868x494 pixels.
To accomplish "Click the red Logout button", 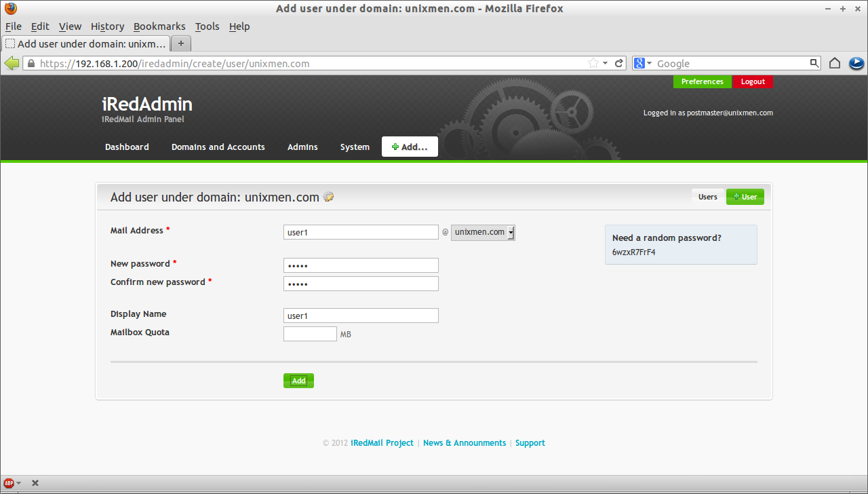I will (753, 81).
